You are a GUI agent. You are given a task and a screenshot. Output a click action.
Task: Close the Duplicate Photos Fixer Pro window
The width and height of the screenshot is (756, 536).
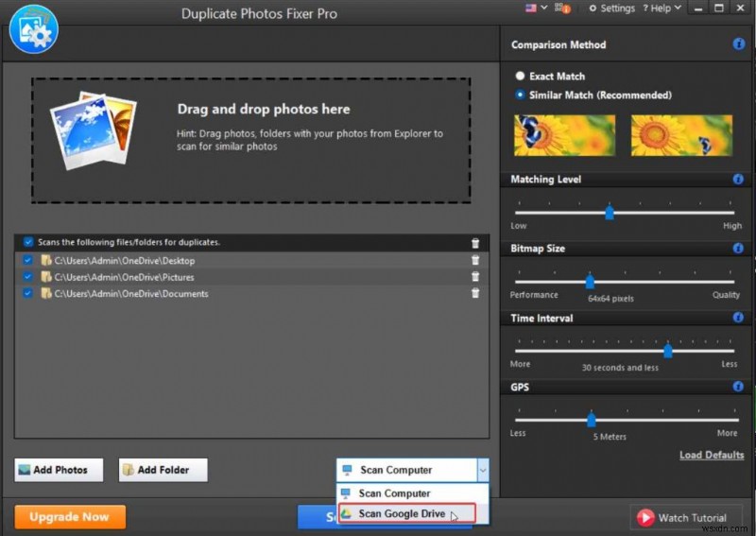click(741, 9)
